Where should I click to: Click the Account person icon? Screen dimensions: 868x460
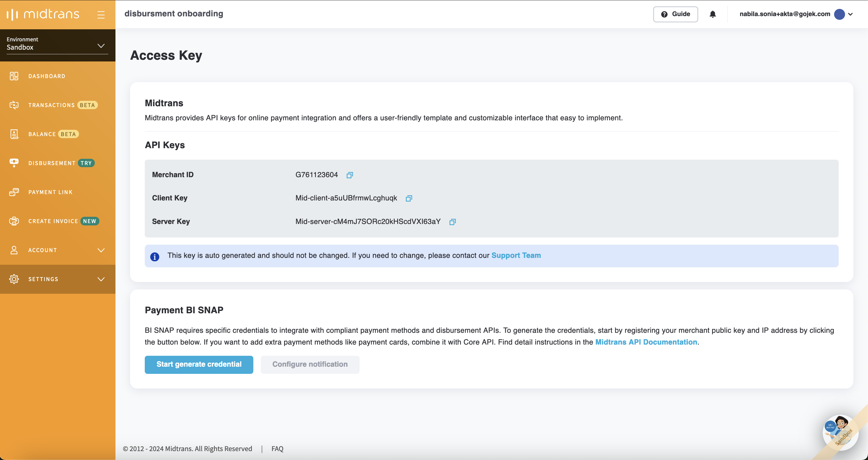14,250
